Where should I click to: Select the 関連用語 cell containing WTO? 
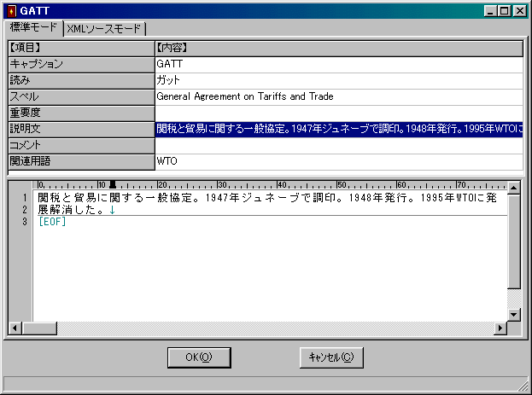click(x=338, y=160)
